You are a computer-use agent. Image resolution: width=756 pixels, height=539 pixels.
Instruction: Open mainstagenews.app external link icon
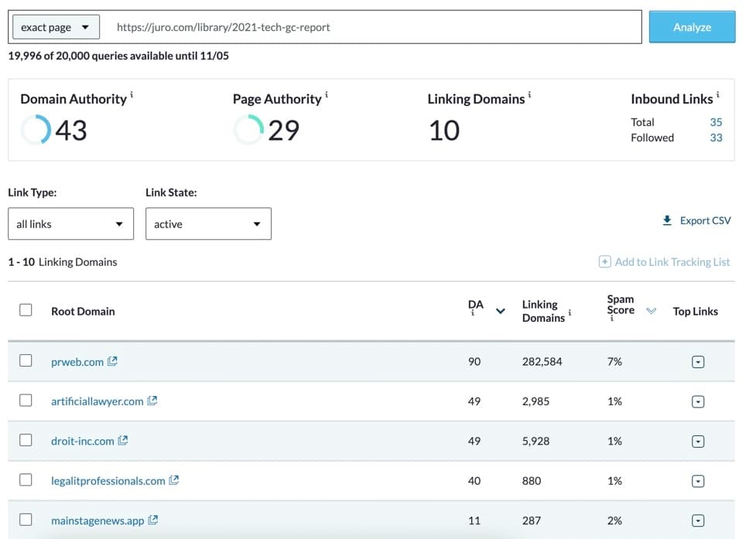(x=153, y=520)
